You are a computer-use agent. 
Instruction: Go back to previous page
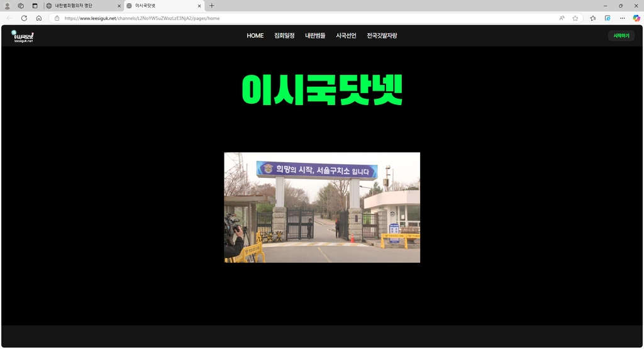pos(9,18)
